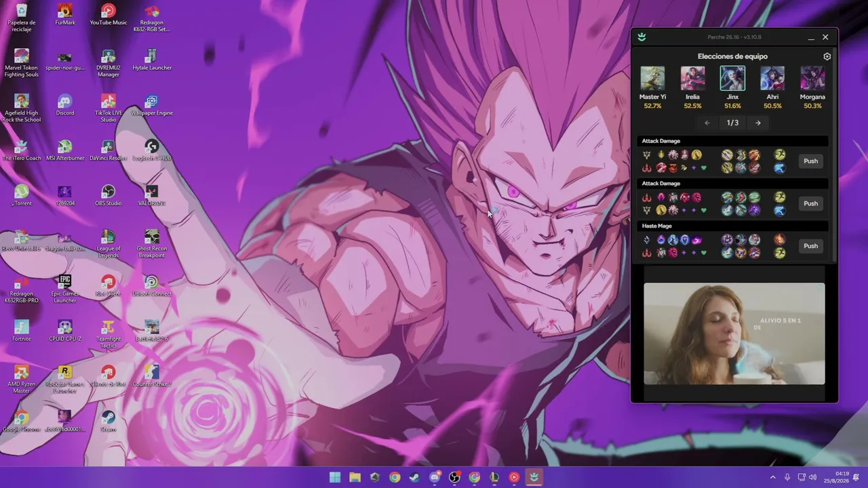
Task: Go to next rune page arrow
Action: (758, 123)
